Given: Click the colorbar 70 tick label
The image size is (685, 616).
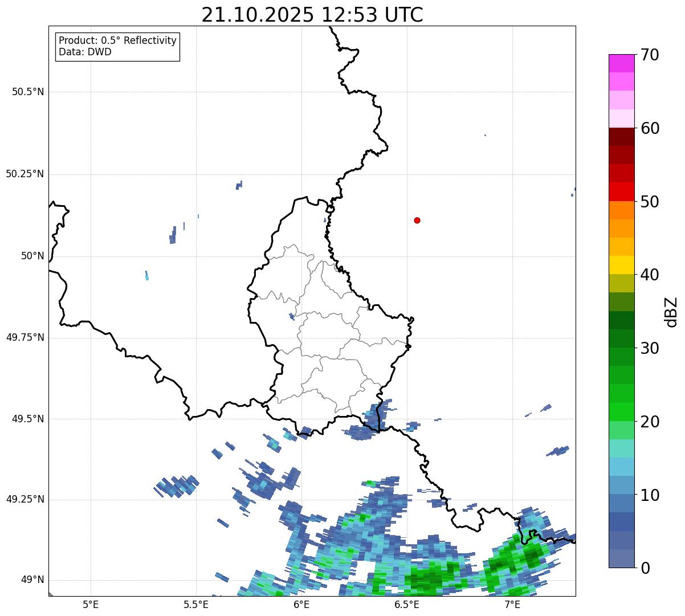Looking at the screenshot, I should pos(650,55).
